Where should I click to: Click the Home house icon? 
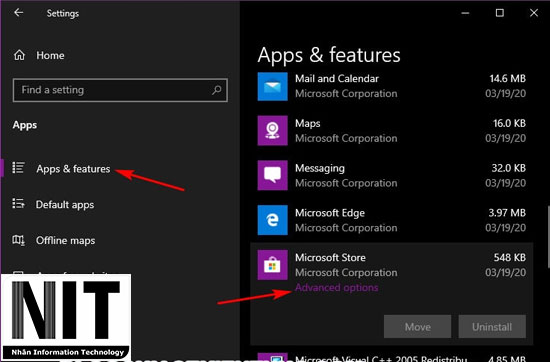pyautogui.click(x=19, y=55)
